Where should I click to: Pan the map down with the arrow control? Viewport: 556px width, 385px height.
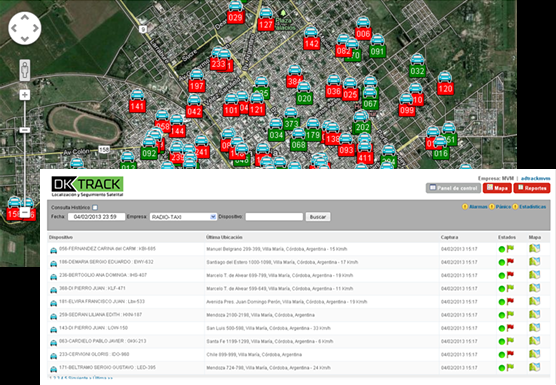pos(24,39)
